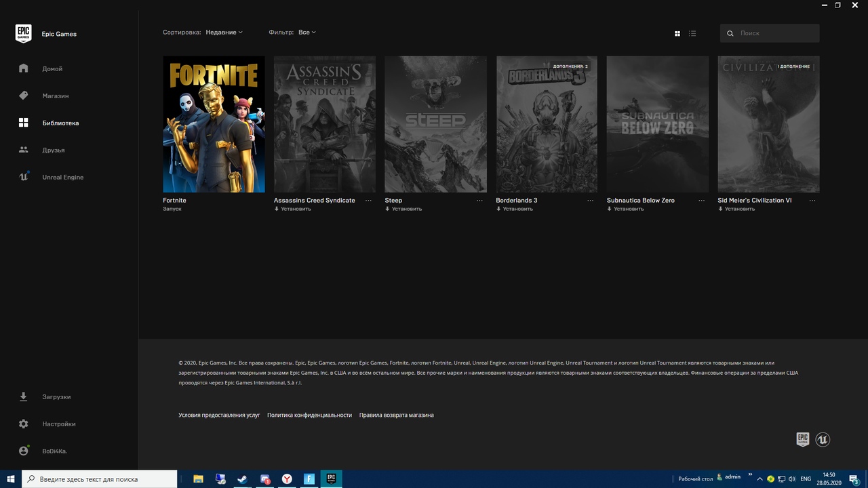Click the Epic Games taskbar icon
Viewport: 868px width, 488px height.
coord(332,479)
